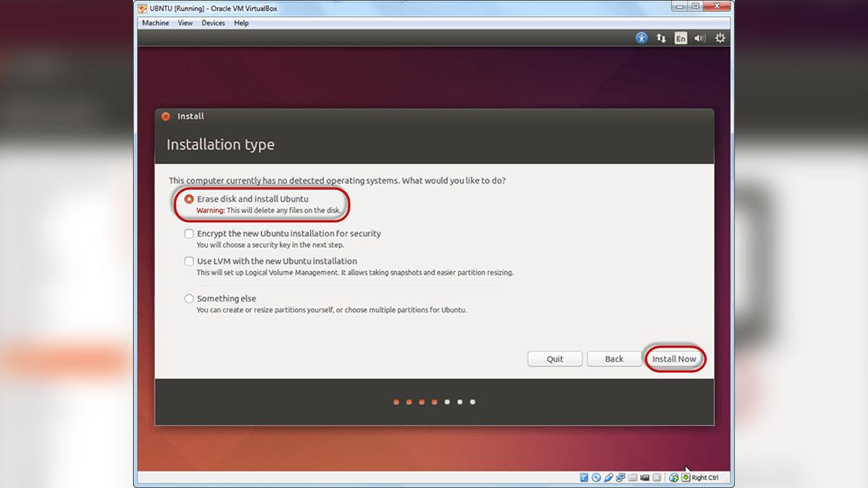Click the network activity arrows icon
Viewport: 868px width, 488px height.
(x=660, y=38)
